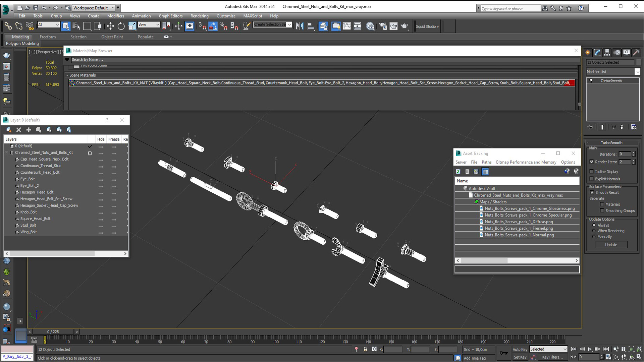The width and height of the screenshot is (644, 362).
Task: Toggle Render Iters checkbox
Action: point(592,162)
